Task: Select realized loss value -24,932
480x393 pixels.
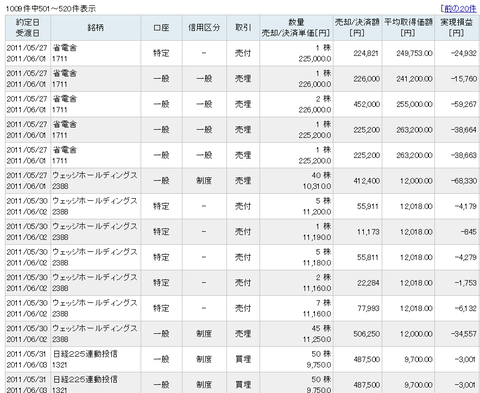Action: point(463,53)
